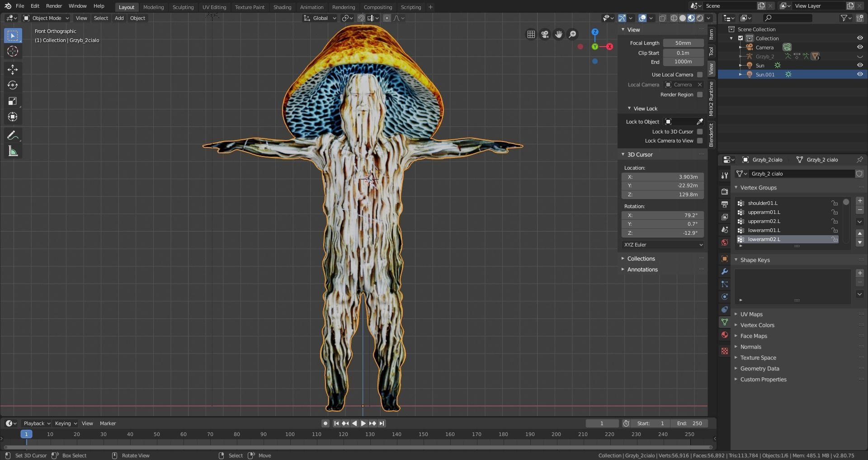Open outliner filter funnel
Viewport: 868px width, 460px height.
click(846, 18)
